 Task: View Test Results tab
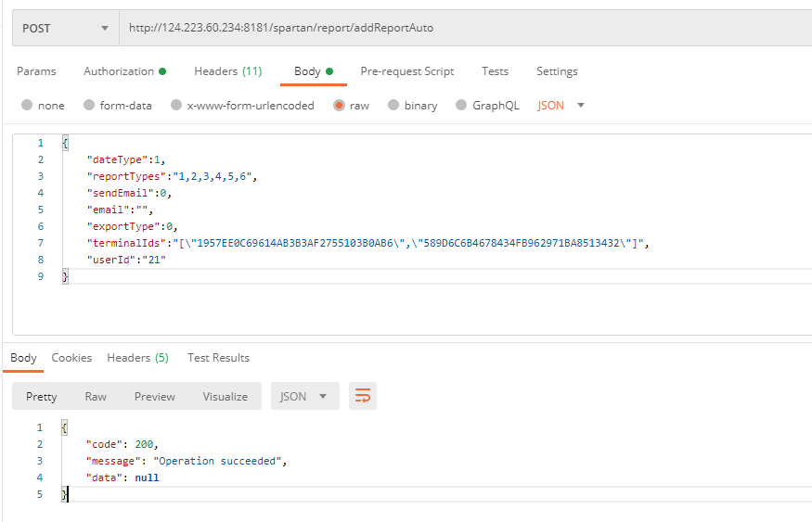[218, 358]
